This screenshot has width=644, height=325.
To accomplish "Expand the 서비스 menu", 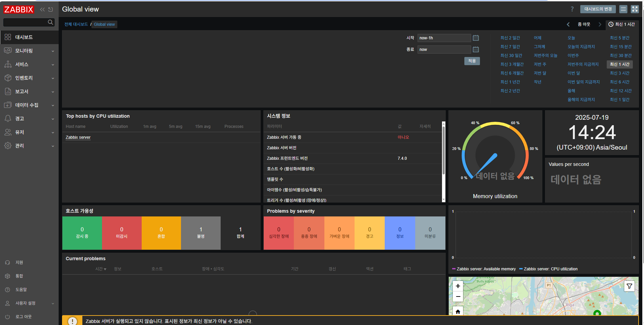I will pyautogui.click(x=29, y=64).
